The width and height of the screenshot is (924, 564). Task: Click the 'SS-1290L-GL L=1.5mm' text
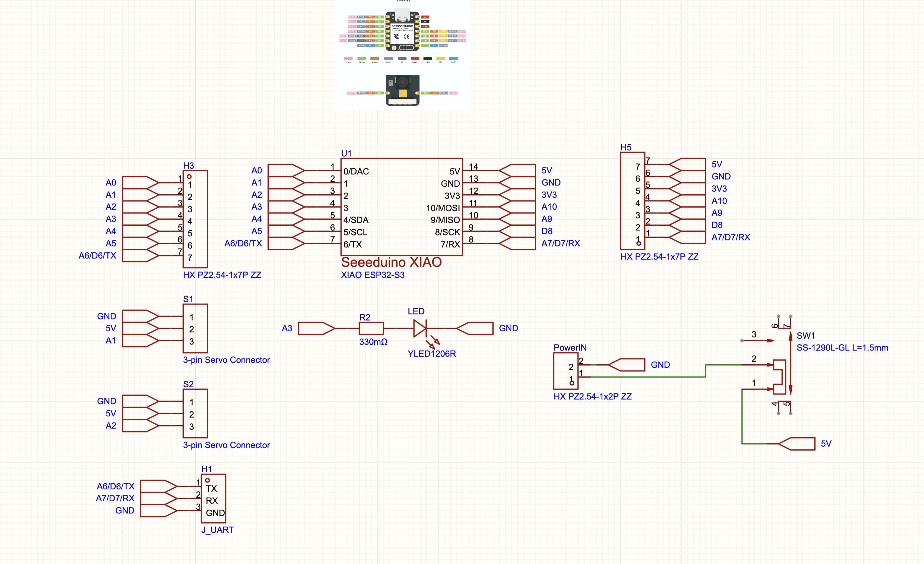tap(842, 348)
